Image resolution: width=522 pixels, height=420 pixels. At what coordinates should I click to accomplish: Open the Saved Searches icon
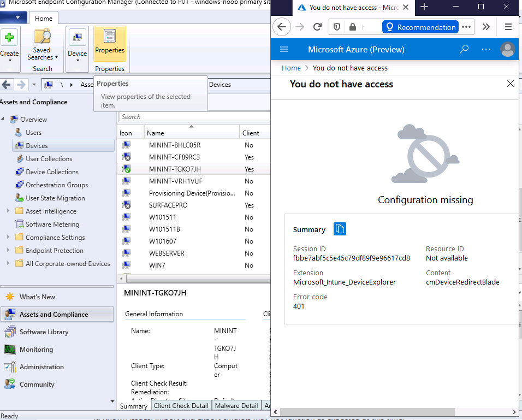pyautogui.click(x=42, y=37)
